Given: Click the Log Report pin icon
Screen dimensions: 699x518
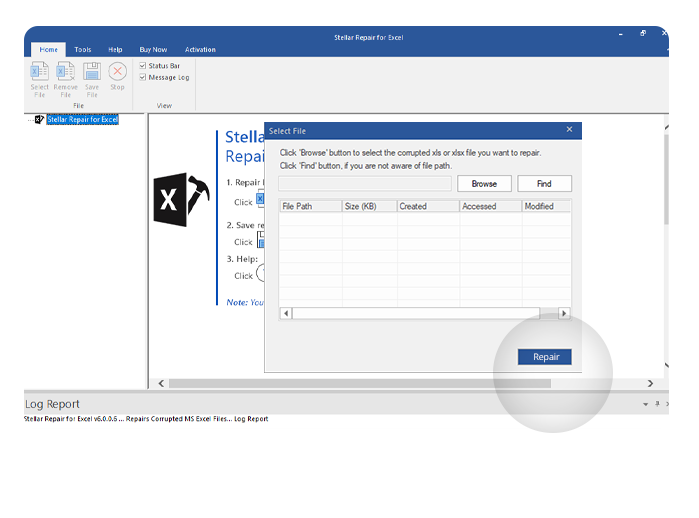Looking at the screenshot, I should (657, 403).
